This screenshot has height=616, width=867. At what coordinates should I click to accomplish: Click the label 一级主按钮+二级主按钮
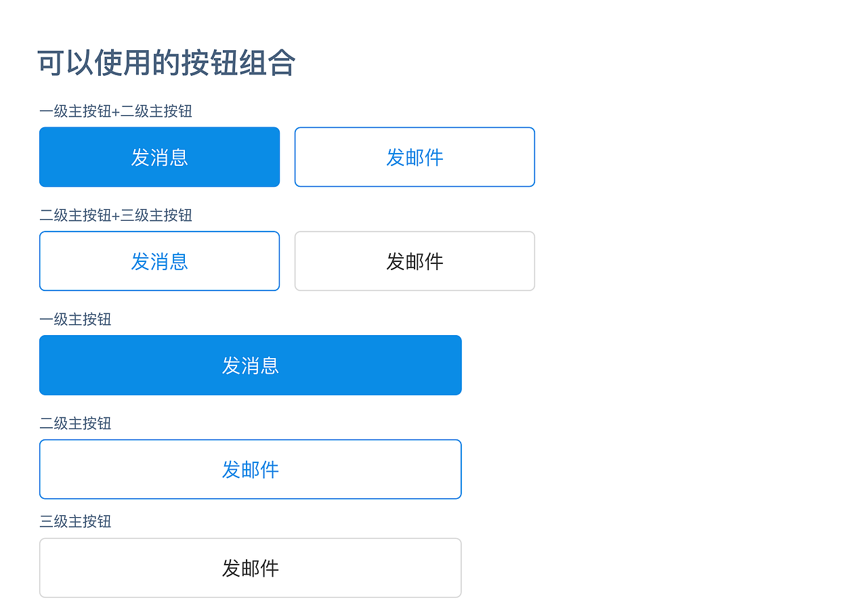[116, 111]
